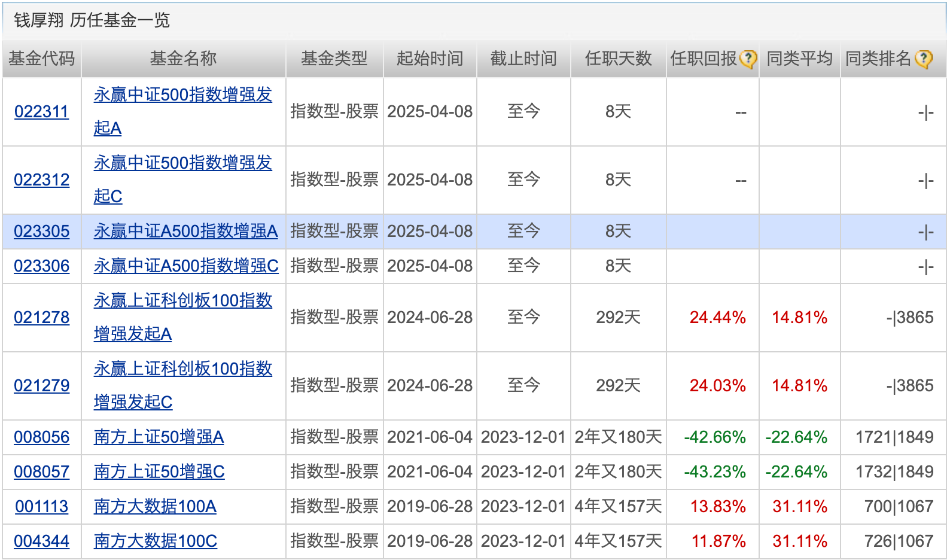Select 至今 end date in 022311 row
Image resolution: width=950 pixels, height=560 pixels.
tap(523, 112)
